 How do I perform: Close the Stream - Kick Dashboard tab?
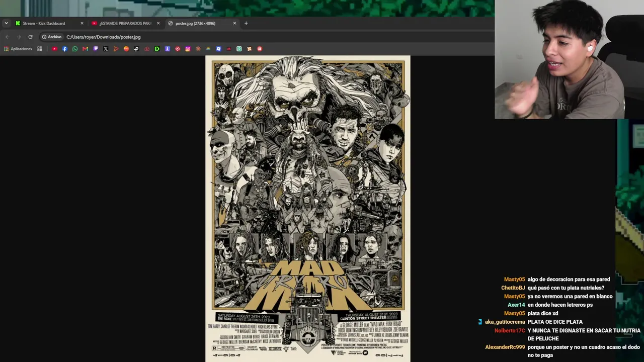click(x=82, y=23)
